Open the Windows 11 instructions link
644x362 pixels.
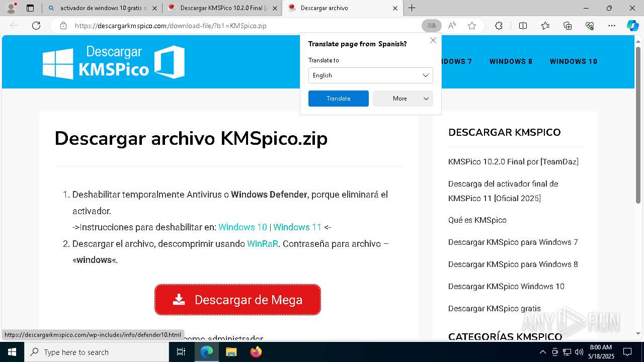point(297,227)
